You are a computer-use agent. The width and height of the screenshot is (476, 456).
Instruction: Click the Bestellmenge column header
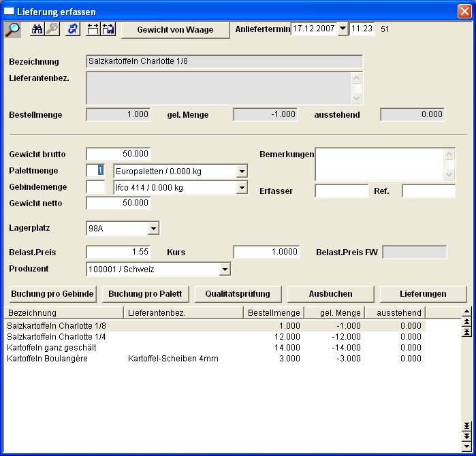pos(274,313)
